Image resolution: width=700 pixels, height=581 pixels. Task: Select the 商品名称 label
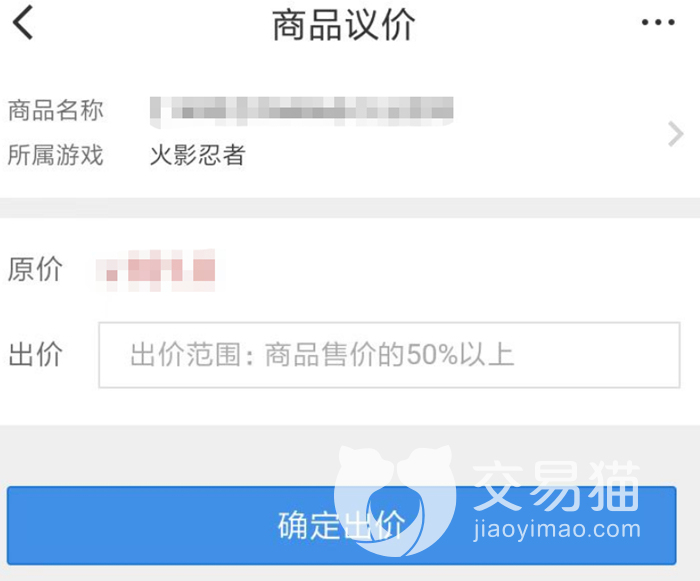click(56, 110)
